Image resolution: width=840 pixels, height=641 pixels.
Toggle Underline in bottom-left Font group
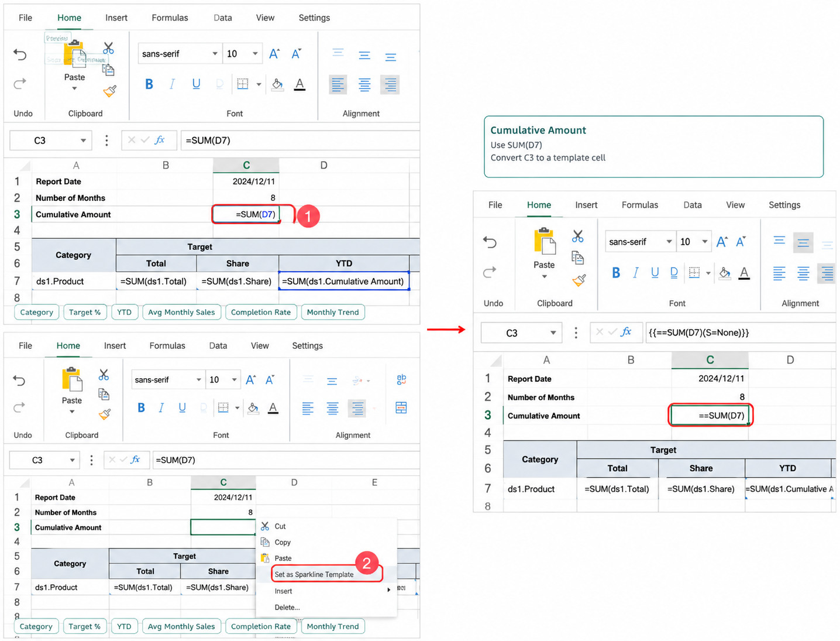tap(182, 407)
